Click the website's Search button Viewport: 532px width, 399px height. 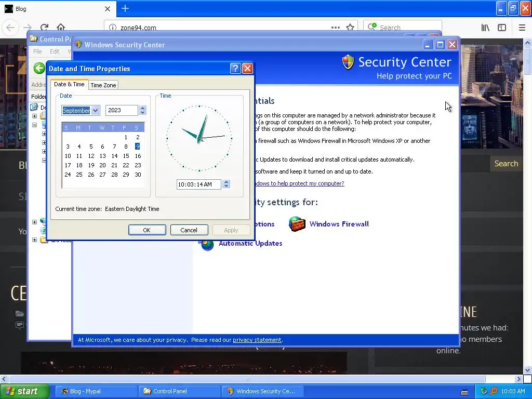[x=506, y=164]
